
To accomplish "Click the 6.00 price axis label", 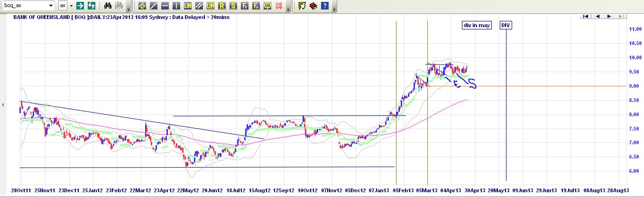I will point(635,171).
